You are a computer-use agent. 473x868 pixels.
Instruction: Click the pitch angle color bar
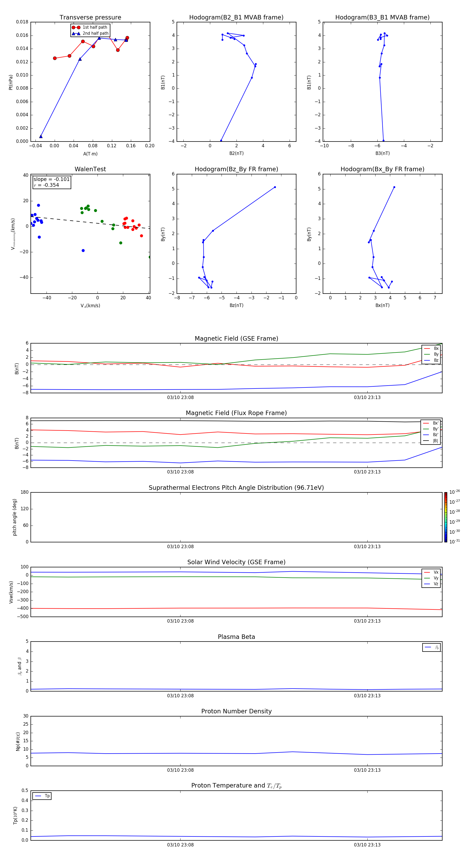(445, 517)
